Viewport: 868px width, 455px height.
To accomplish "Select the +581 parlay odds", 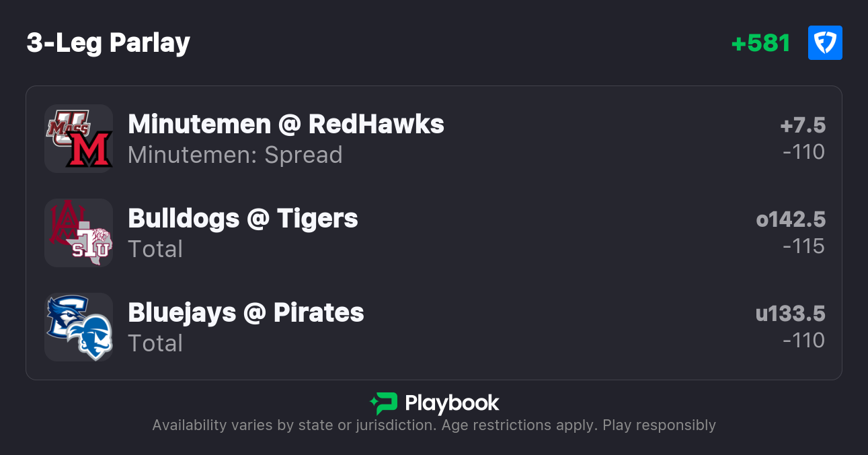I will (x=760, y=43).
